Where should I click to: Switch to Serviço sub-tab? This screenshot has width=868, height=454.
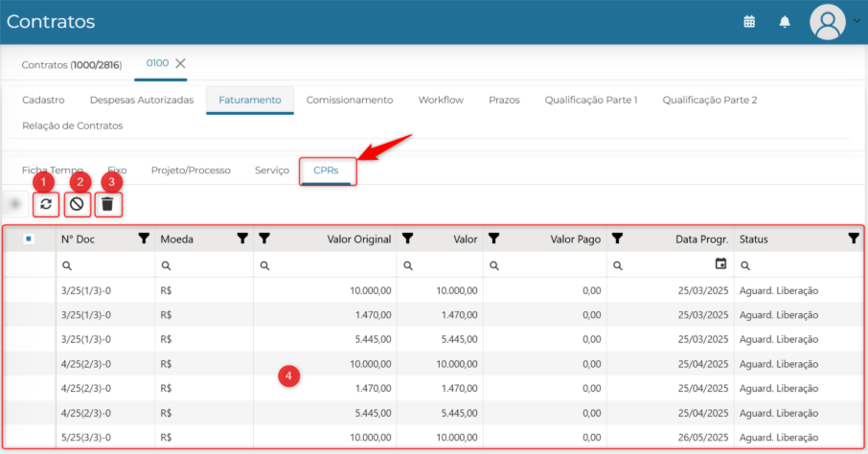coord(272,170)
